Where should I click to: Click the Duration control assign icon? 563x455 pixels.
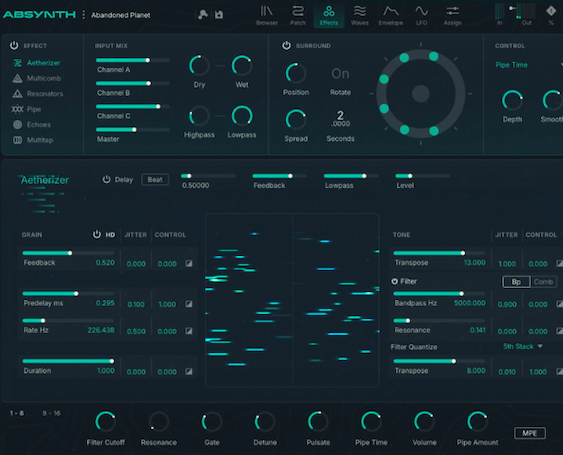[x=189, y=372]
